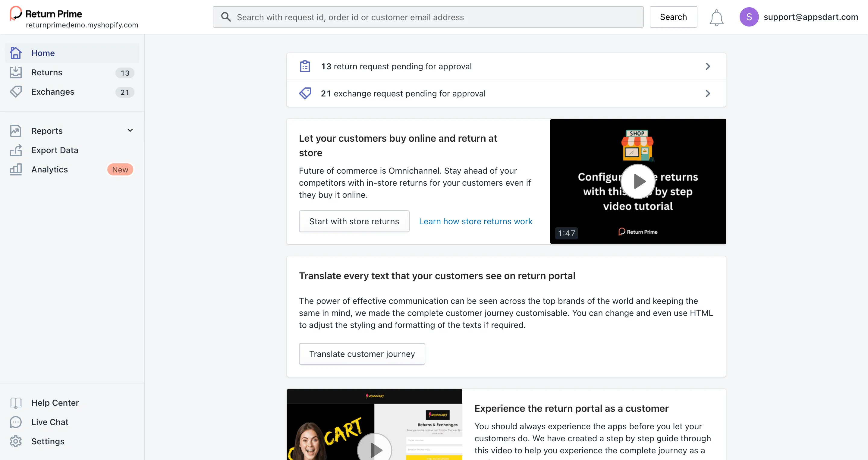Click the notification bell icon

point(716,17)
